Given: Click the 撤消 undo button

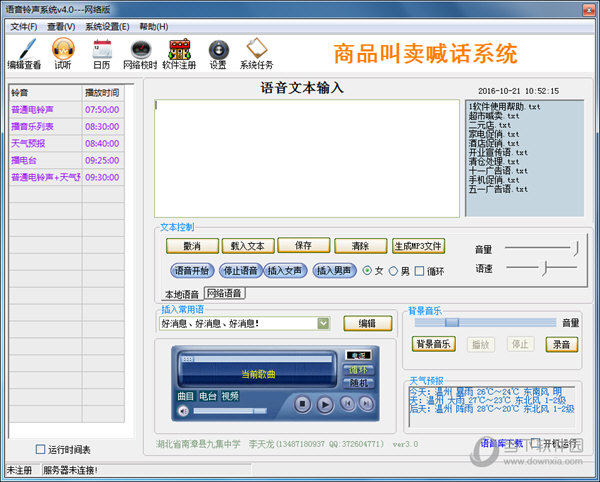Looking at the screenshot, I should click(192, 246).
